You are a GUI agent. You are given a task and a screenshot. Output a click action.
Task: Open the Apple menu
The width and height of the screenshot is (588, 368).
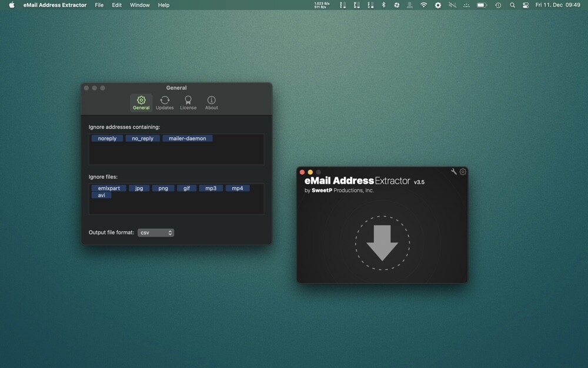pos(12,5)
